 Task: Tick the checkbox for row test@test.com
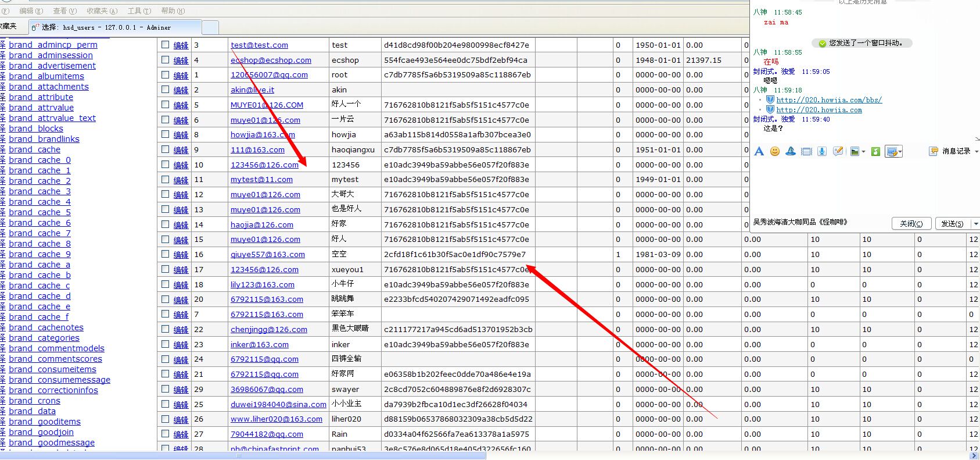click(166, 45)
